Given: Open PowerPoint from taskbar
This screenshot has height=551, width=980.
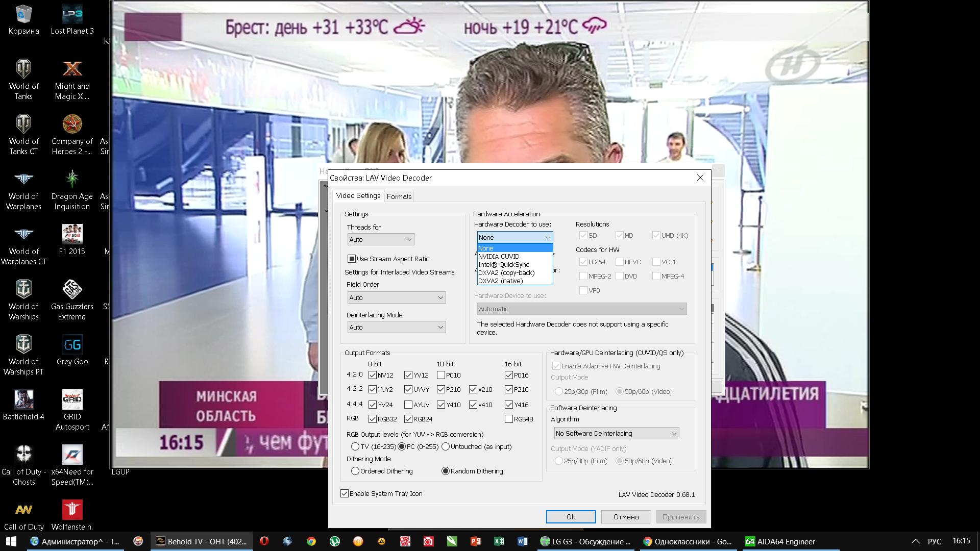Looking at the screenshot, I should (475, 541).
